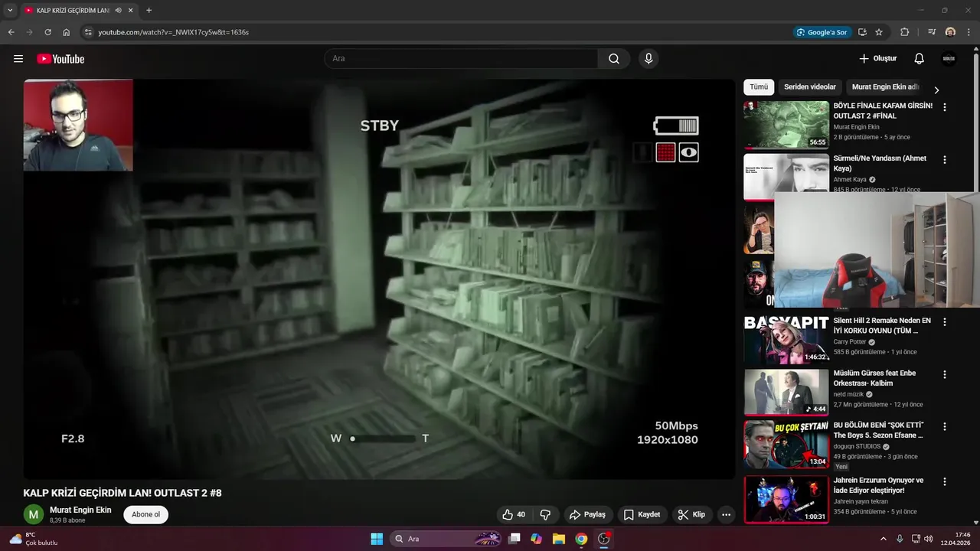Click the install app icon in address bar
980x551 pixels.
click(x=862, y=32)
